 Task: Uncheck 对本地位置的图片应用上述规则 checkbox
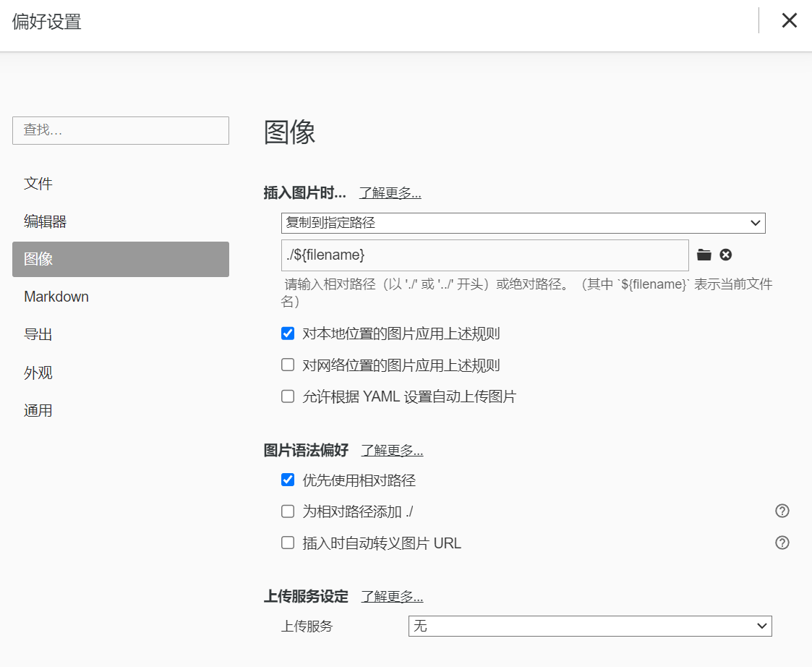[288, 333]
